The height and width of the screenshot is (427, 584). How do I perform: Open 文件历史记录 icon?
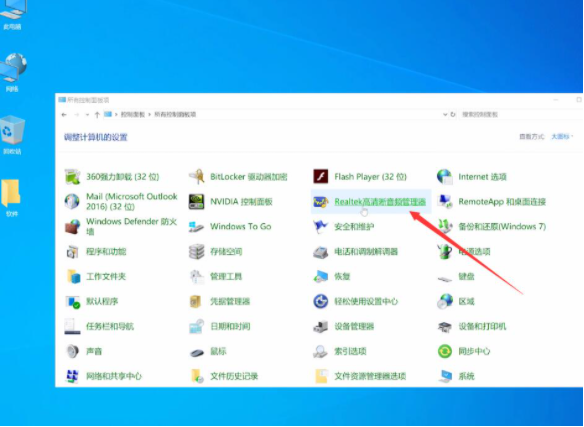pos(196,376)
